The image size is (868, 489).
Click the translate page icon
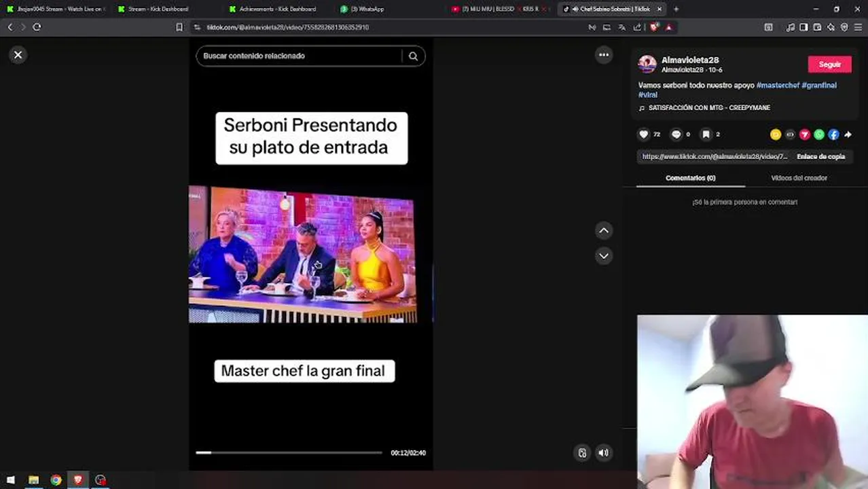click(621, 27)
